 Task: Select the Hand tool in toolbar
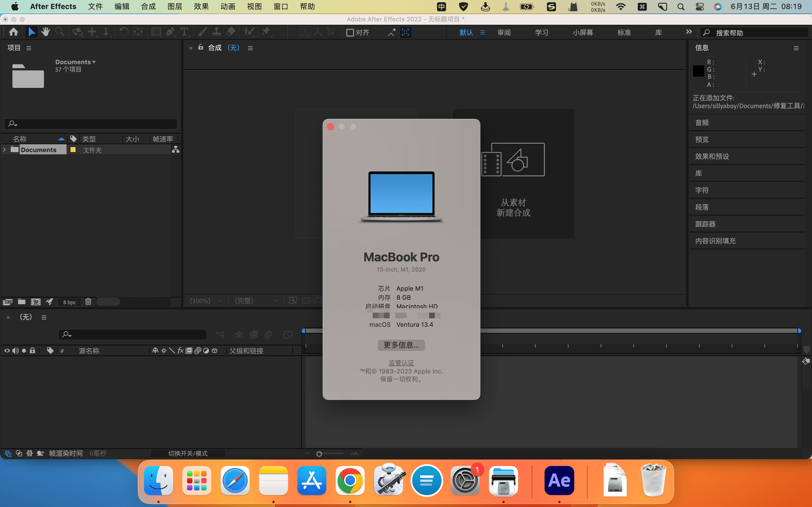(x=45, y=33)
